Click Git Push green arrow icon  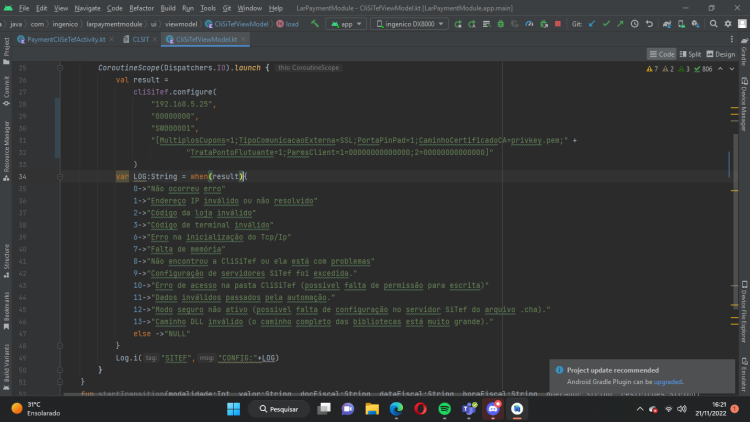620,24
